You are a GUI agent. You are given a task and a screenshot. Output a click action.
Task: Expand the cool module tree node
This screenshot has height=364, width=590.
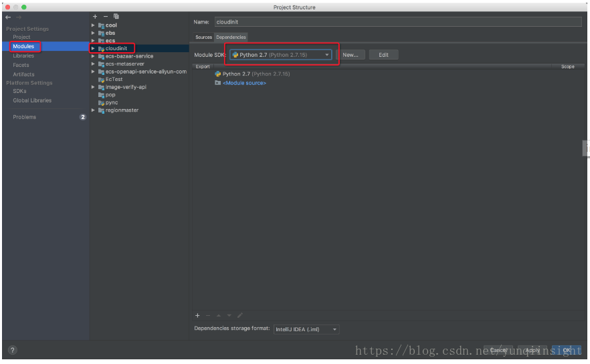tap(93, 25)
